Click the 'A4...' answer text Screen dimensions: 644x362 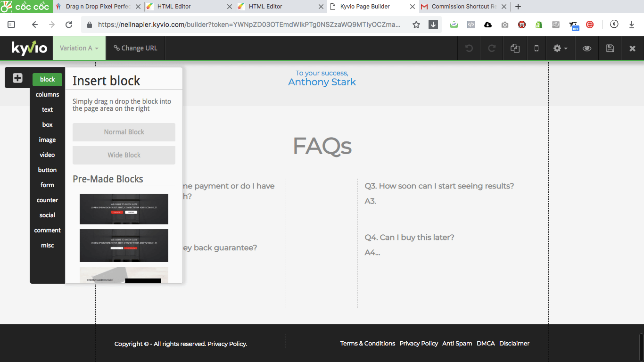372,252
